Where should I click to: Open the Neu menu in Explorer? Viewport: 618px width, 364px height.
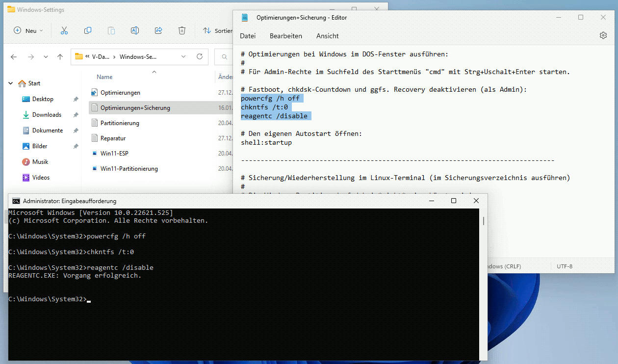(28, 30)
